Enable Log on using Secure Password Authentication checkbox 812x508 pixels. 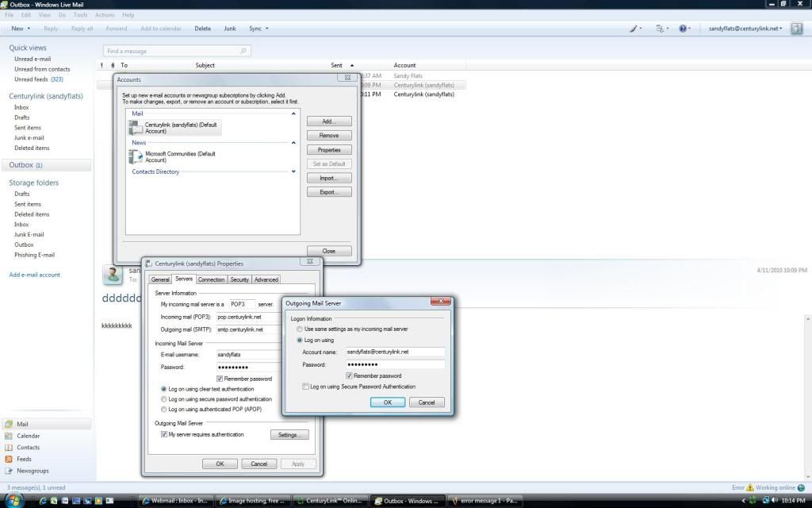coord(305,387)
